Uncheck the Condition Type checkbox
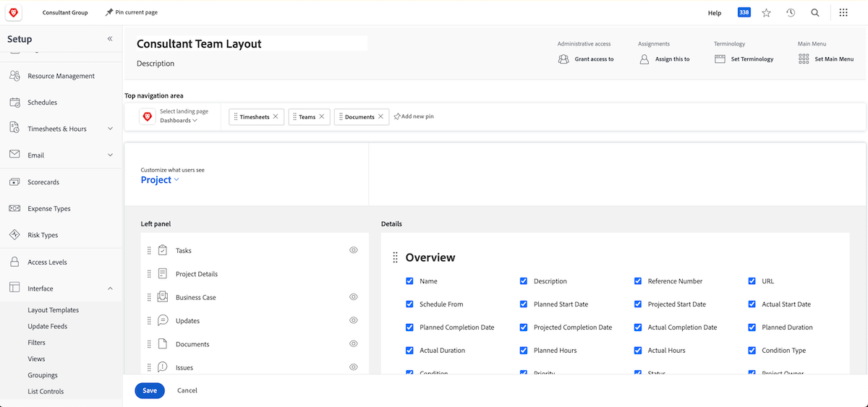This screenshot has width=868, height=407. coord(752,350)
